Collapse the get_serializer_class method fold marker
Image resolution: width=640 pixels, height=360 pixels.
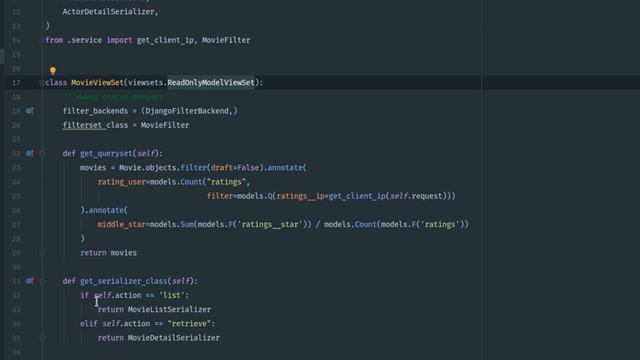pos(42,281)
